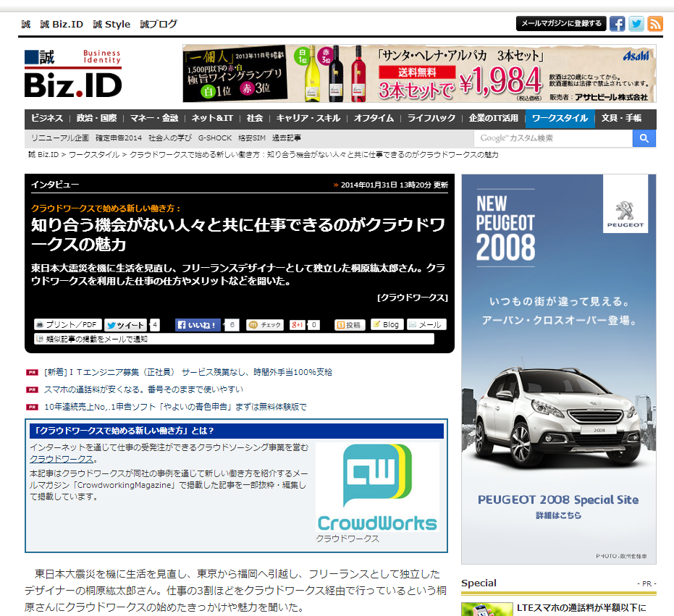The image size is (674, 616).
Task: Click the Special section heading
Action: pos(479,583)
